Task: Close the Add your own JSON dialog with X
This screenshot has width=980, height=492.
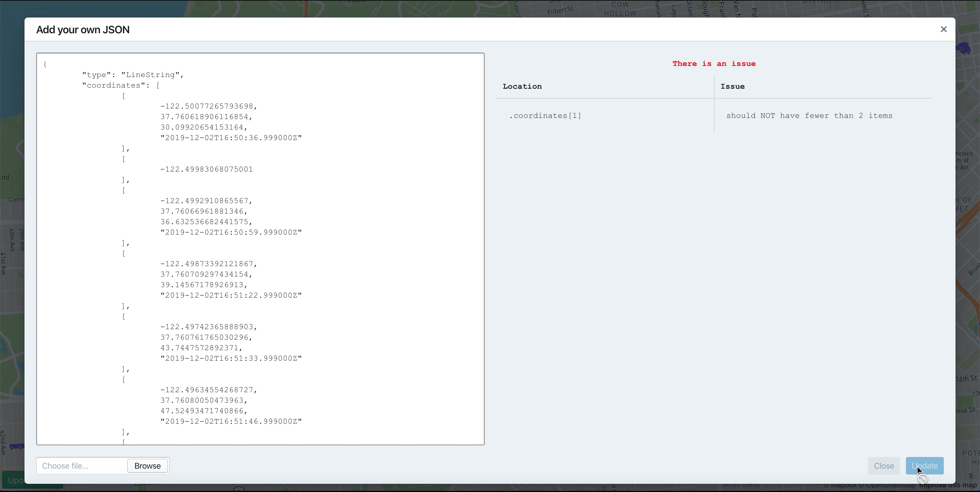Action: pyautogui.click(x=944, y=29)
